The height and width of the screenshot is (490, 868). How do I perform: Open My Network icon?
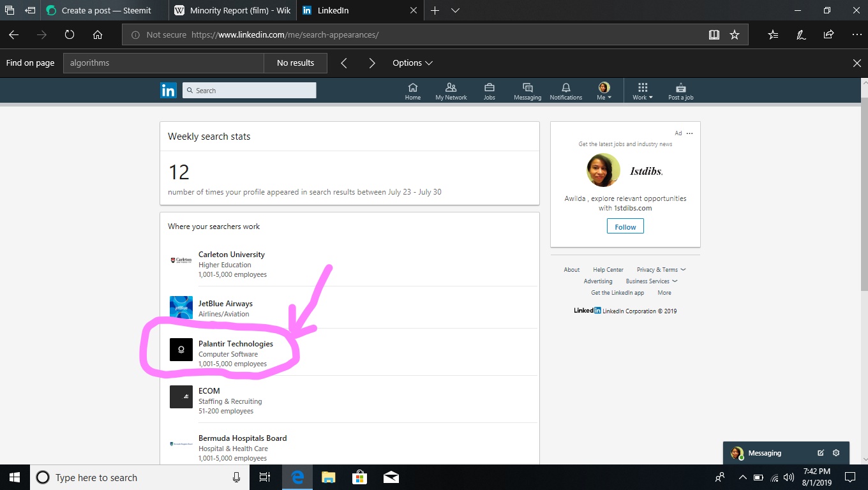click(451, 91)
